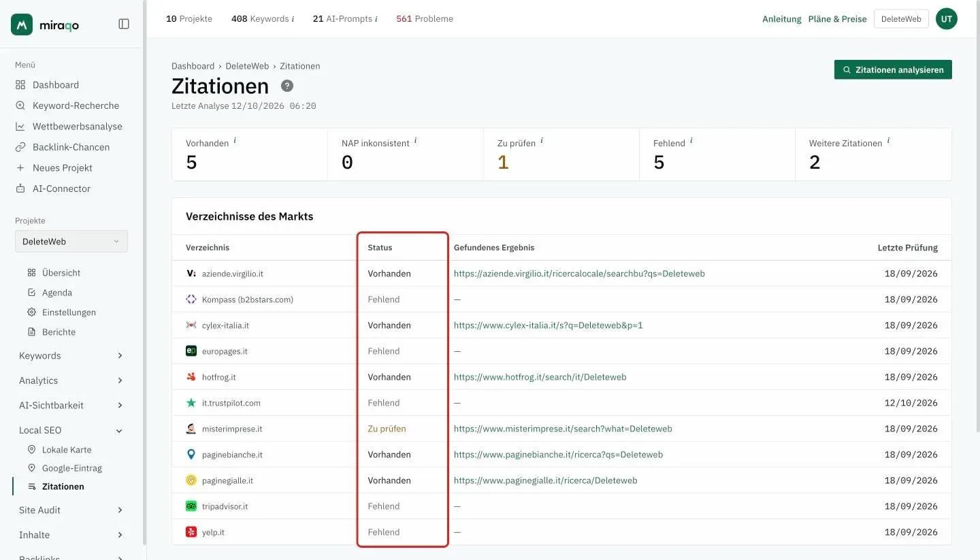Image resolution: width=980 pixels, height=560 pixels.
Task: Expand the AI-Sichtbarkeit sidebar section
Action: [71, 406]
